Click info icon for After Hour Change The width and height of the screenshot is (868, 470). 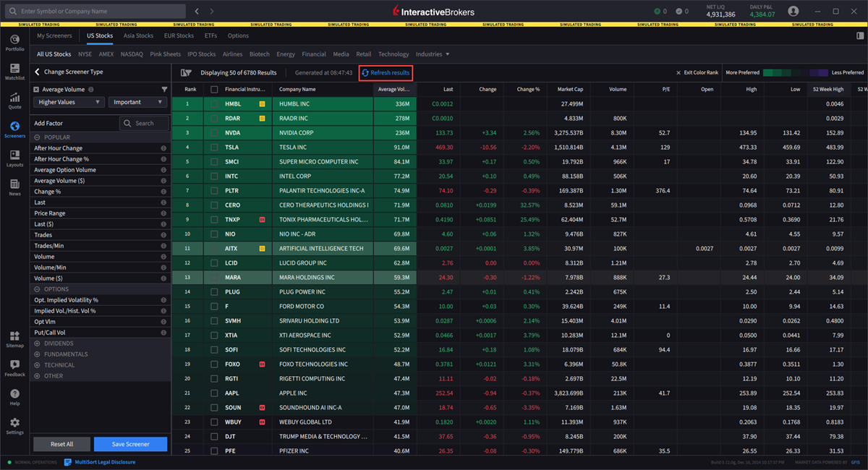pyautogui.click(x=163, y=148)
